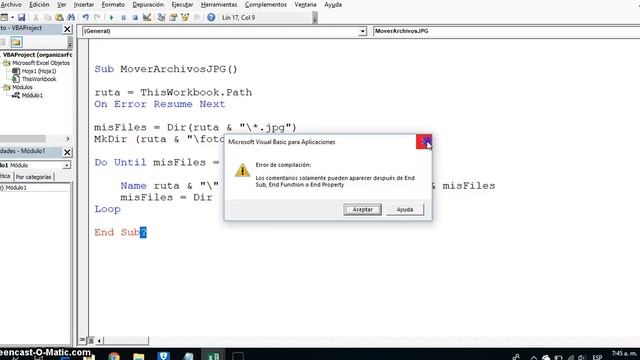640x360 pixels.
Task: Click the 7:45 a.m. taskbar clock
Action: pos(624,353)
